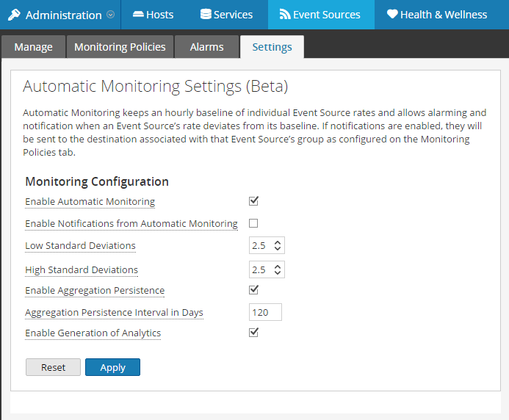Enable Notifications from Automatic Monitoring checkbox
This screenshot has height=420, width=509.
click(254, 223)
